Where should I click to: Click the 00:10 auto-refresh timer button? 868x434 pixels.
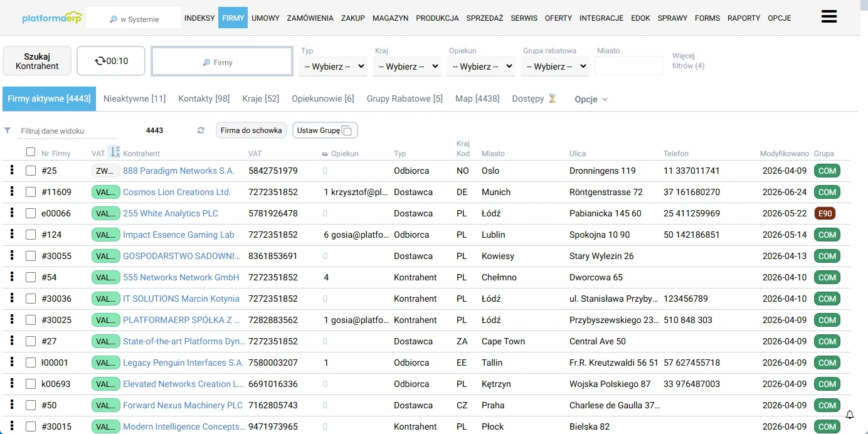pos(111,61)
